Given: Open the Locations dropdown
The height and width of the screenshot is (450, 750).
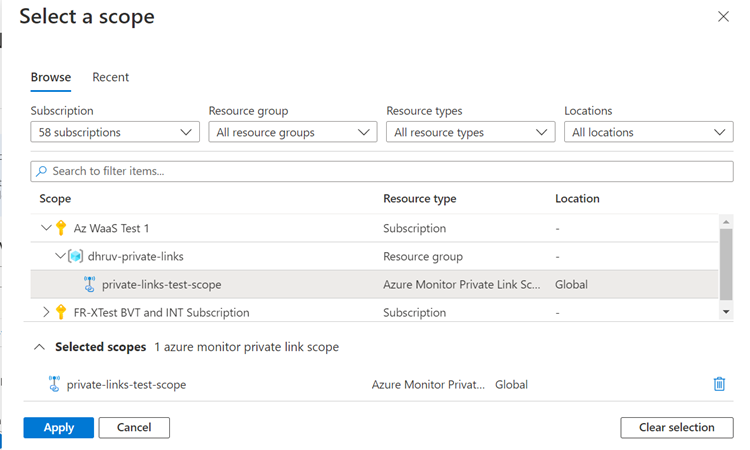Looking at the screenshot, I should (649, 132).
